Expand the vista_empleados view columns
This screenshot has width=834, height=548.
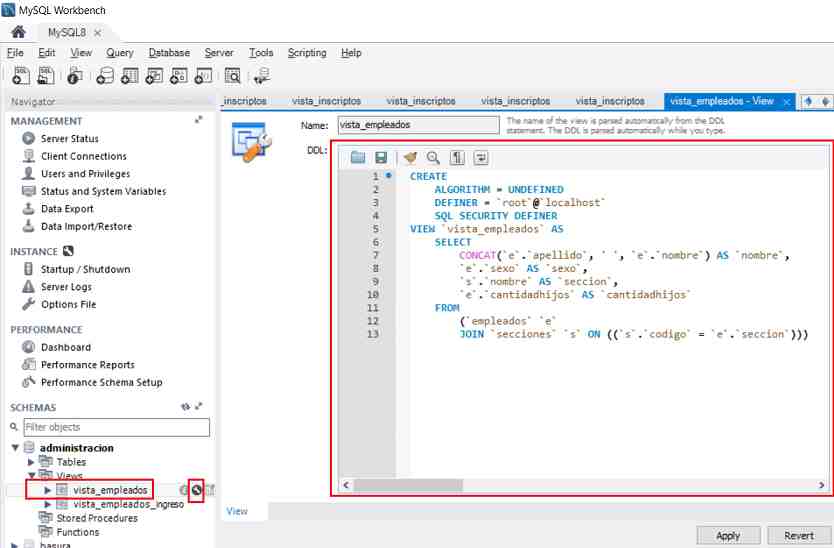coord(48,490)
